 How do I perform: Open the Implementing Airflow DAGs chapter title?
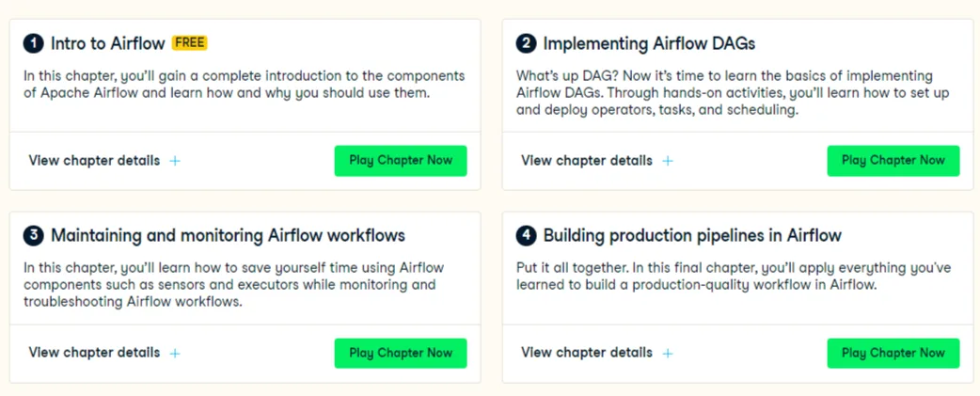649,43
